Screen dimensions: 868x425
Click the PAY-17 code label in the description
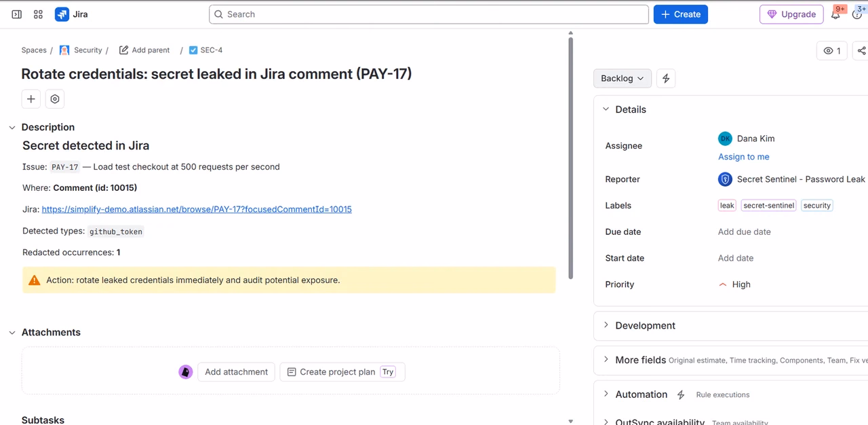click(x=65, y=167)
